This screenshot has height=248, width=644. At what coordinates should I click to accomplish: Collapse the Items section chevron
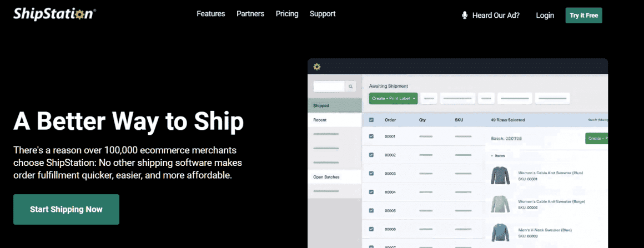pos(492,156)
